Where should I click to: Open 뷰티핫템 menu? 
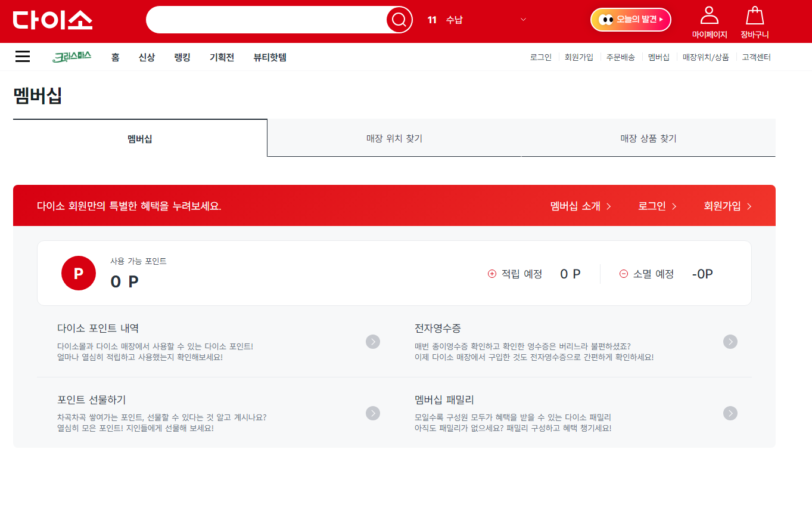coord(270,57)
